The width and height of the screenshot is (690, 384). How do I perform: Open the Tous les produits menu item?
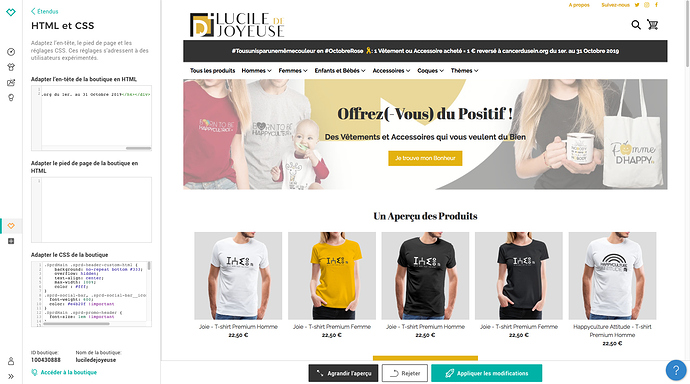point(213,70)
